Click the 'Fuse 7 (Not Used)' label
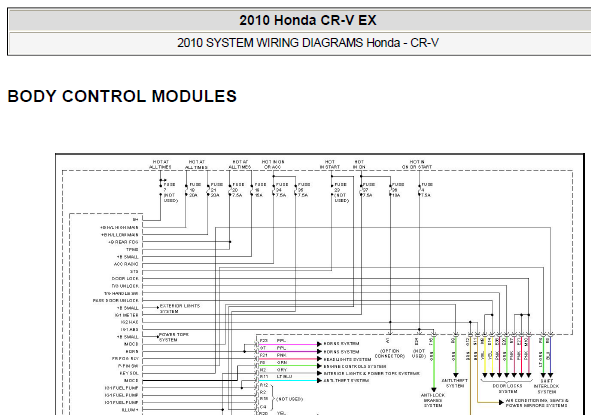 170,193
